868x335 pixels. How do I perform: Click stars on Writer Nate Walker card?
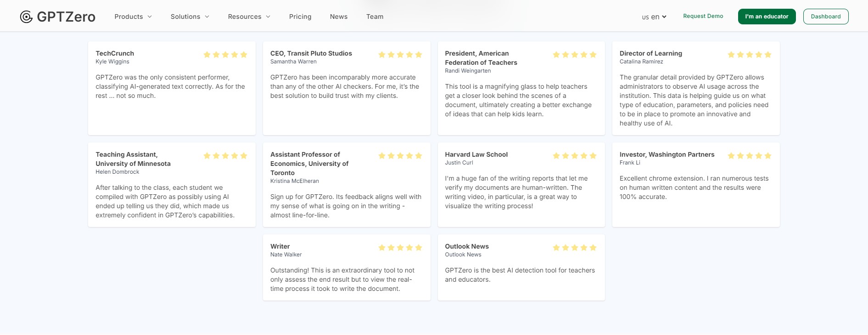click(x=400, y=248)
